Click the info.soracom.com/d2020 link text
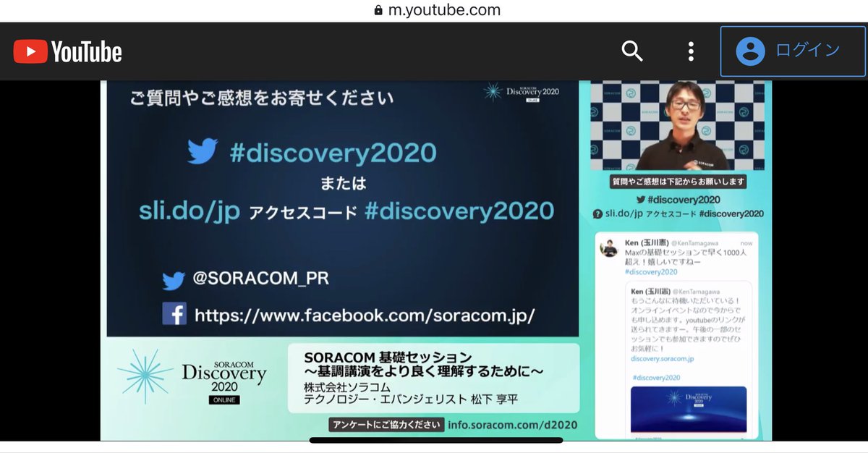The height and width of the screenshot is (453, 868). 512,425
